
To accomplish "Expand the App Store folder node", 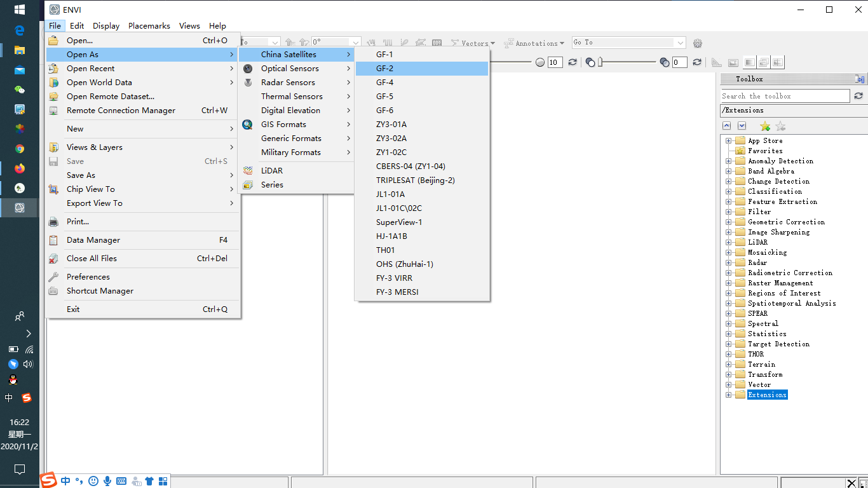I will [x=728, y=140].
